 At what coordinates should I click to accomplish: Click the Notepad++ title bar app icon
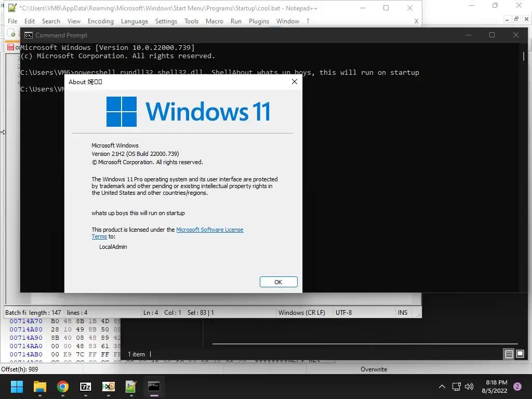pos(12,7)
